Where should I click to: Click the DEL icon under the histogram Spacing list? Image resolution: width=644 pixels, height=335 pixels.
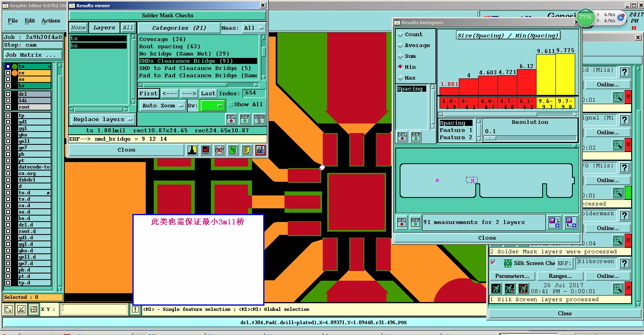402,137
